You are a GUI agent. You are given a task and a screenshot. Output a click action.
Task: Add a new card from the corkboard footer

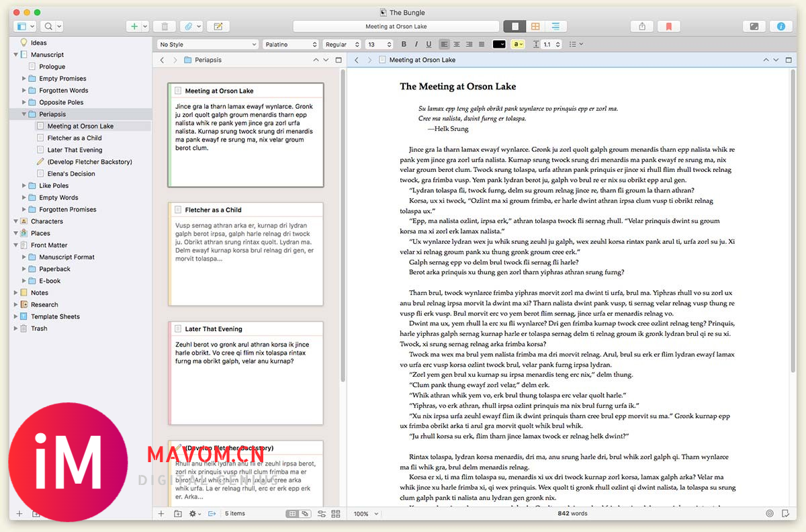tap(161, 514)
